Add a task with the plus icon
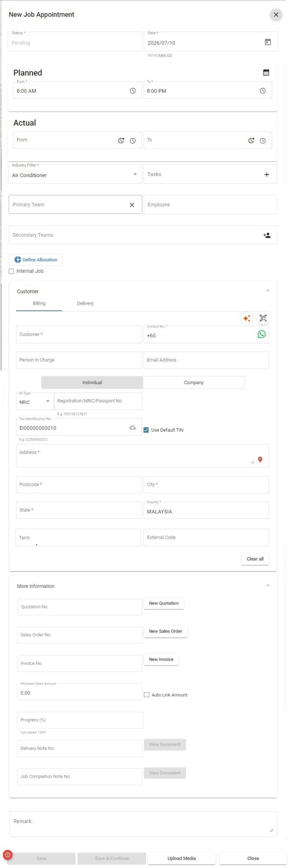 point(267,174)
